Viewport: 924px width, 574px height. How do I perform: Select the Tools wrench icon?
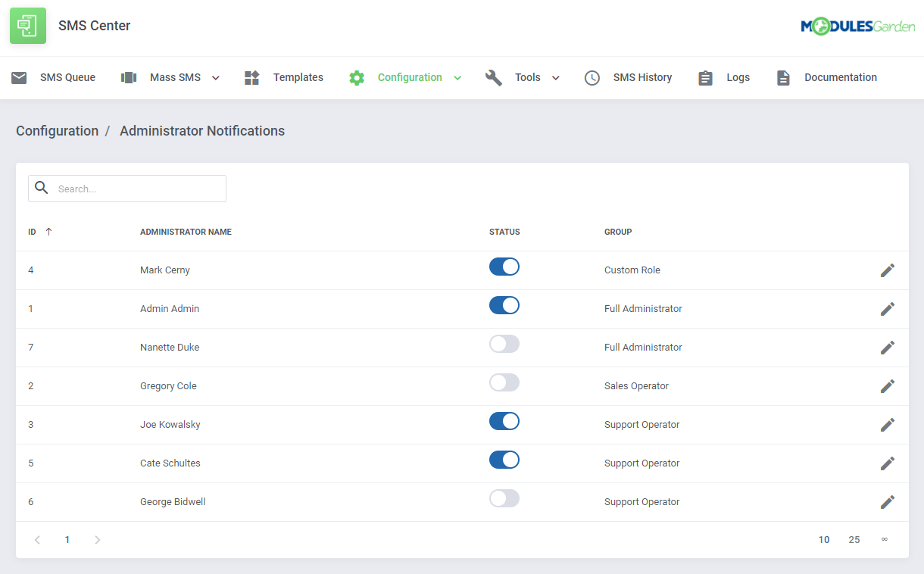[x=493, y=76]
